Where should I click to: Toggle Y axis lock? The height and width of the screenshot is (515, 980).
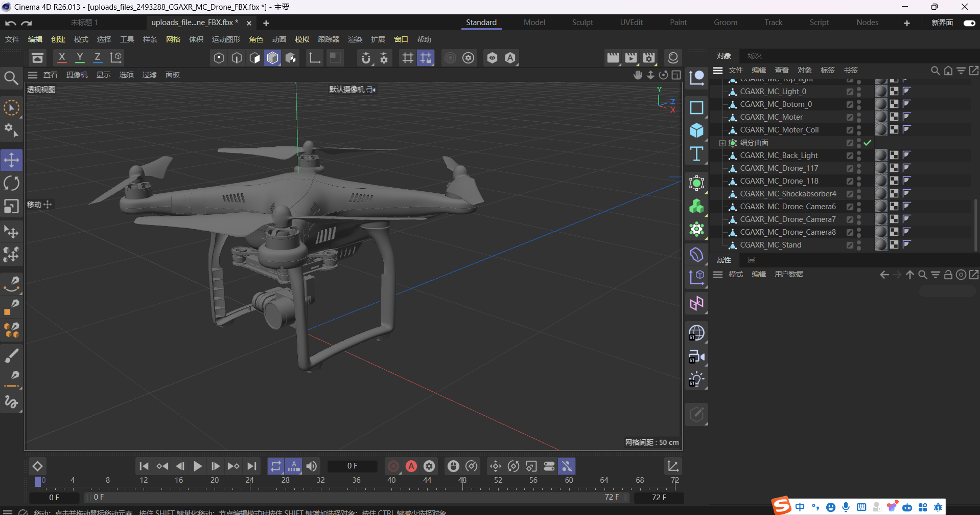[x=80, y=58]
